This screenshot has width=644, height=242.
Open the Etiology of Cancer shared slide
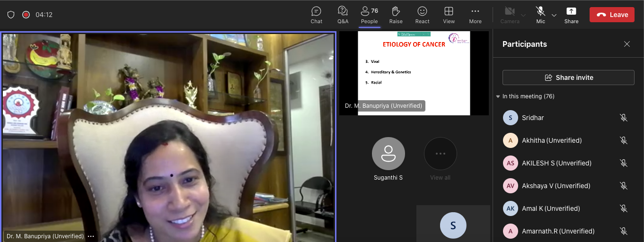click(414, 73)
